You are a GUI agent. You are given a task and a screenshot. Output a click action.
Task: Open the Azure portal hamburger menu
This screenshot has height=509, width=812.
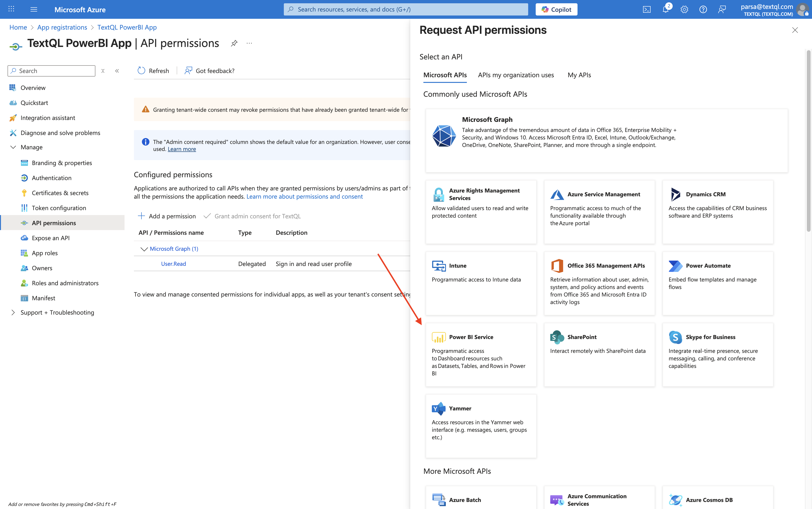[x=34, y=9]
